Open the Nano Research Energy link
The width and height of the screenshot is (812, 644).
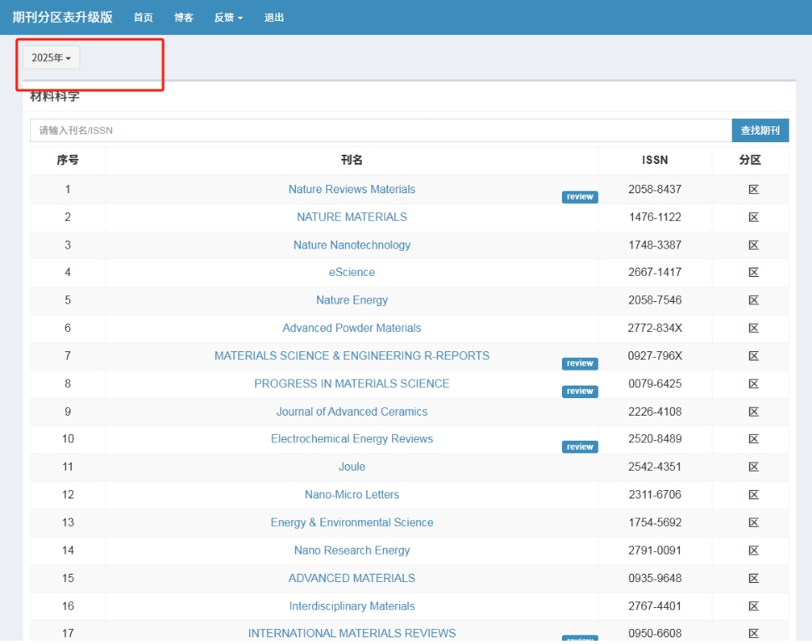[x=351, y=550]
